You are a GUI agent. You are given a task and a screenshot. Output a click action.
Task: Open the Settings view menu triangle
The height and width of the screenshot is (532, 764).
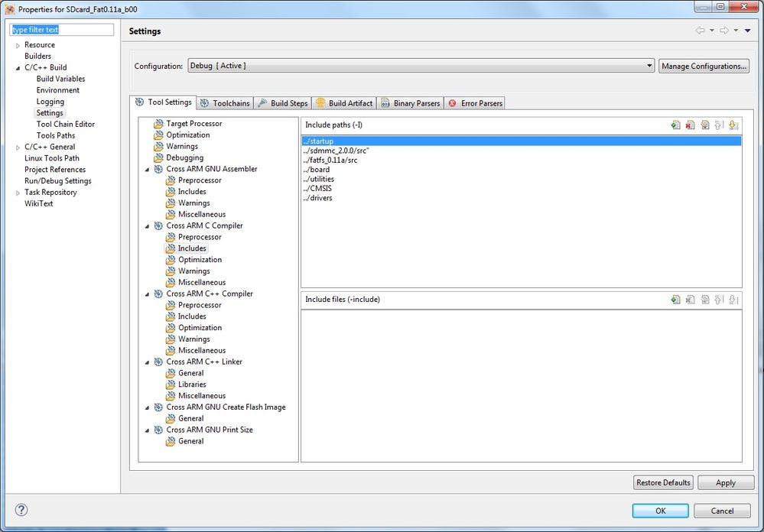747,31
